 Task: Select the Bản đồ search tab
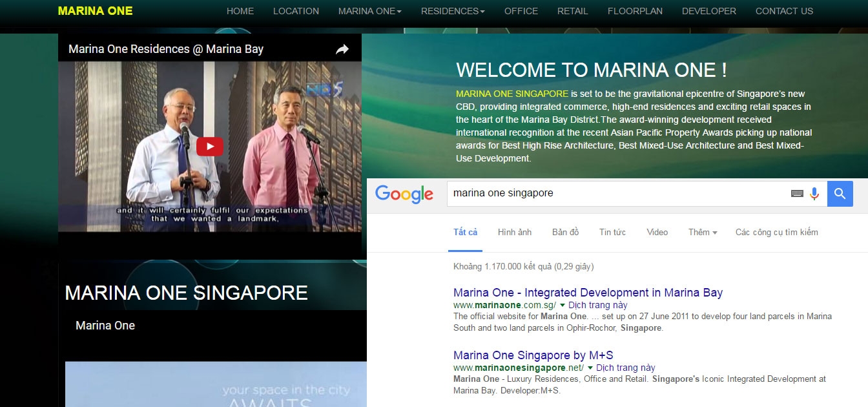pyautogui.click(x=565, y=232)
